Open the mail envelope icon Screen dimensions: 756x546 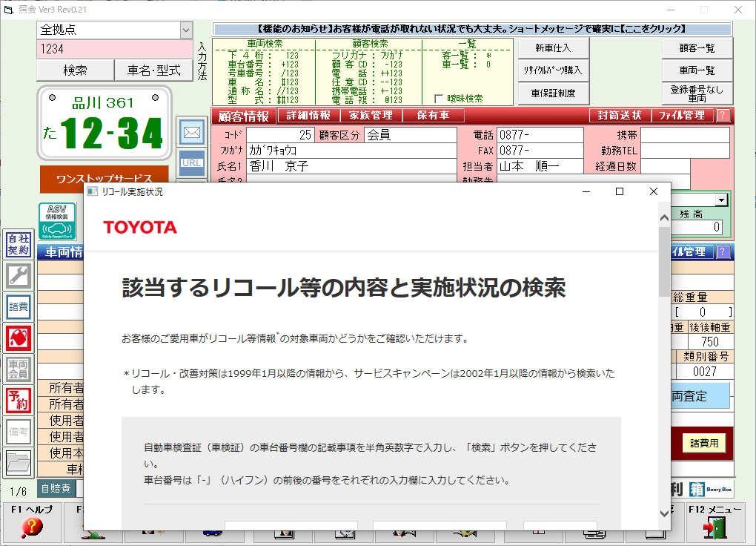pyautogui.click(x=192, y=132)
